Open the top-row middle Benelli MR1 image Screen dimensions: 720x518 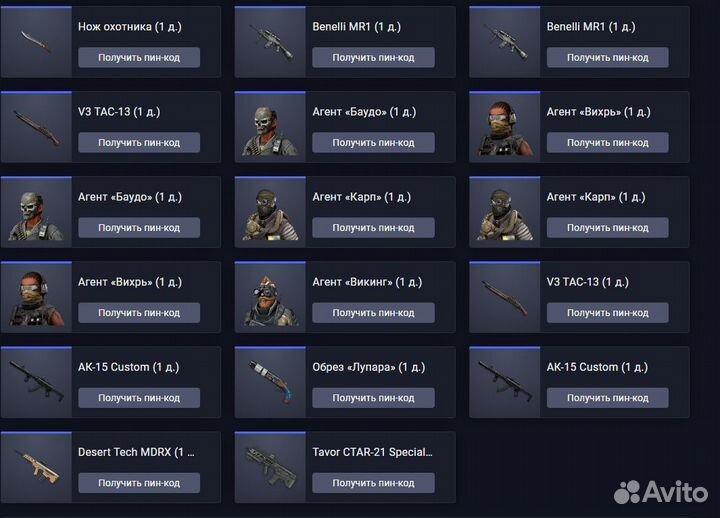(270, 42)
